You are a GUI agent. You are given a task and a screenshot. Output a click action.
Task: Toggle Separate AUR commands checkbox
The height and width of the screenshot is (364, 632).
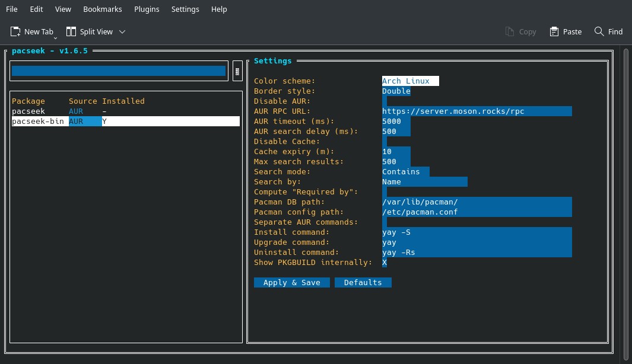pyautogui.click(x=385, y=222)
